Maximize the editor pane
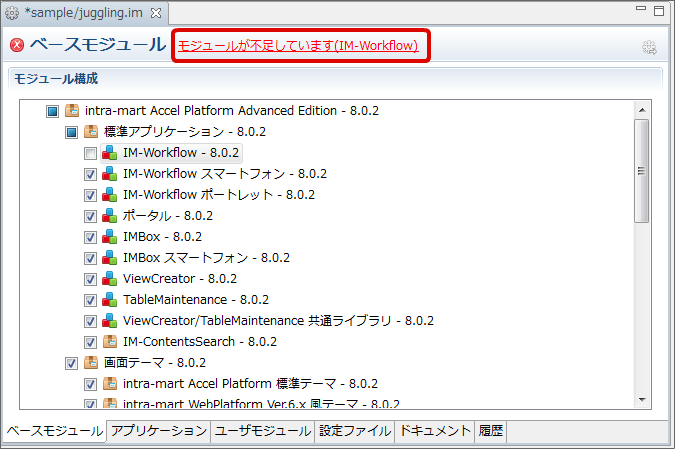The width and height of the screenshot is (675, 449). click(659, 11)
